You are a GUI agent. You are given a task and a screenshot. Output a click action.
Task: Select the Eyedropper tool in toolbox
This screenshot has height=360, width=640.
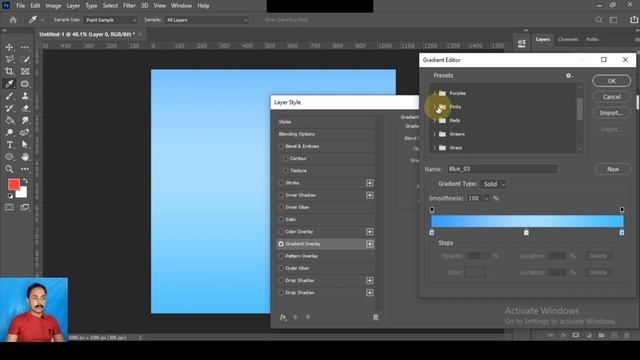click(9, 84)
